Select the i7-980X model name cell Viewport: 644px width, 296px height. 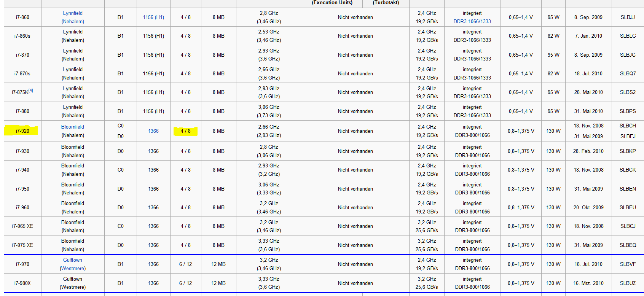pos(22,283)
